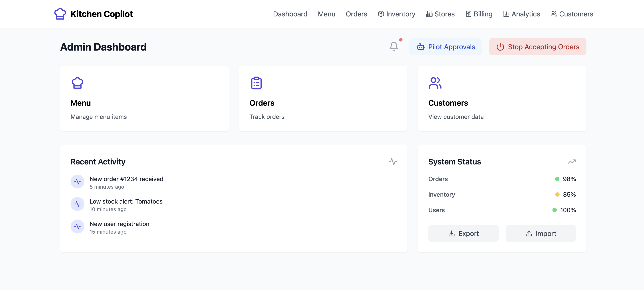Click the chef hat icon on Menu card
This screenshot has height=290, width=644.
tap(77, 83)
